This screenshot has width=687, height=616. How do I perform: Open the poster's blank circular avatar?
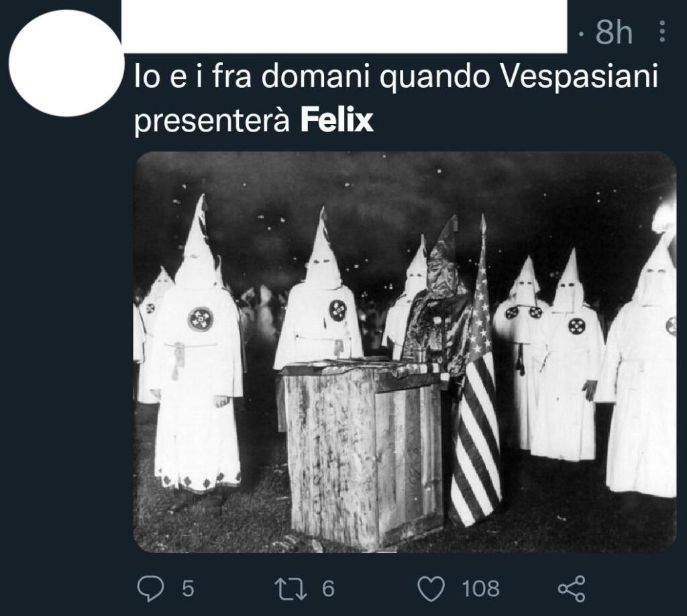65,63
